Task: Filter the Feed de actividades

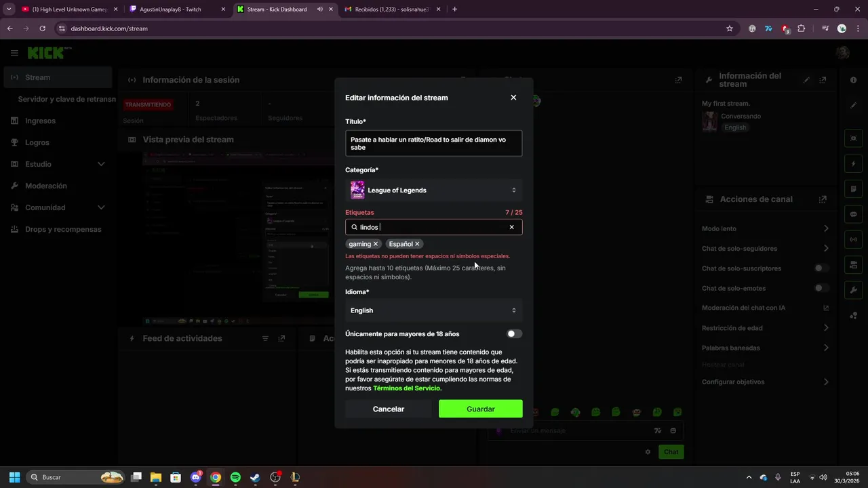Action: pyautogui.click(x=265, y=338)
